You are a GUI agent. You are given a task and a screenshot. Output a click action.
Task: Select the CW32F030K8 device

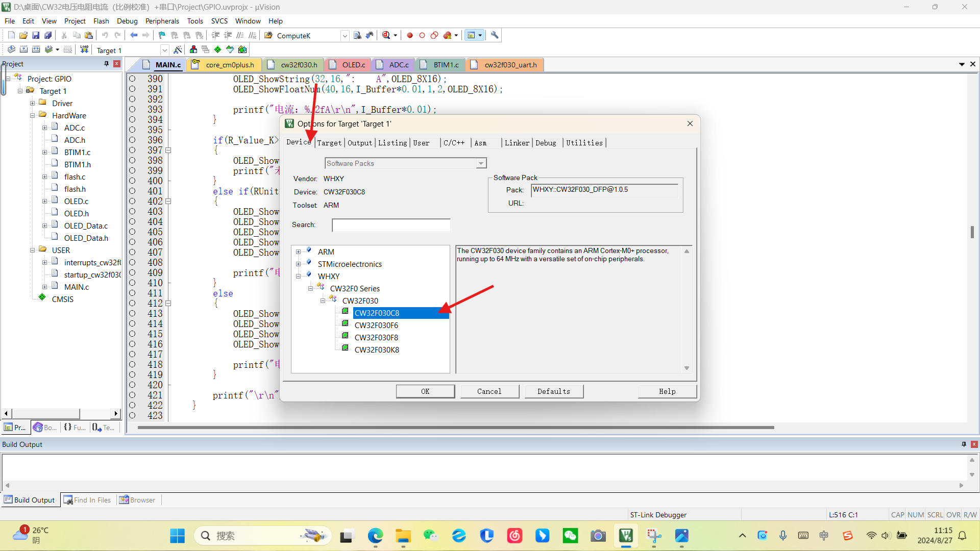(x=377, y=350)
